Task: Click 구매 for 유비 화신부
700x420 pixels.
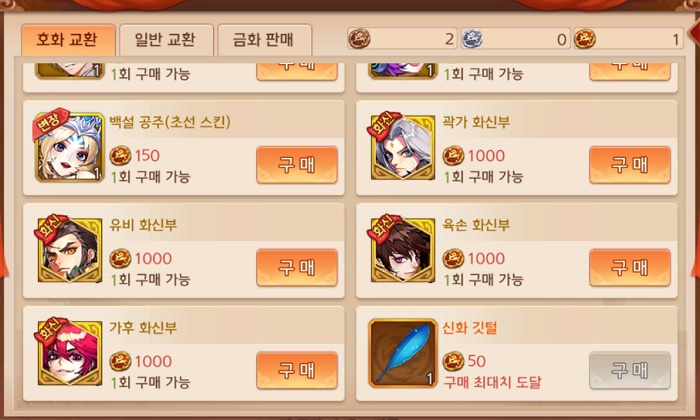Action: coord(297,267)
